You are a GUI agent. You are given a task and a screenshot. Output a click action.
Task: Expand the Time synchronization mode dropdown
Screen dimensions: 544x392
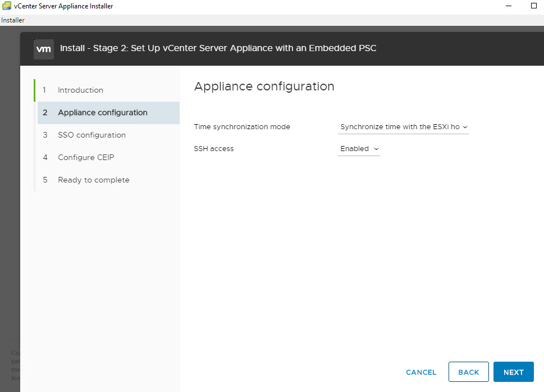[403, 127]
